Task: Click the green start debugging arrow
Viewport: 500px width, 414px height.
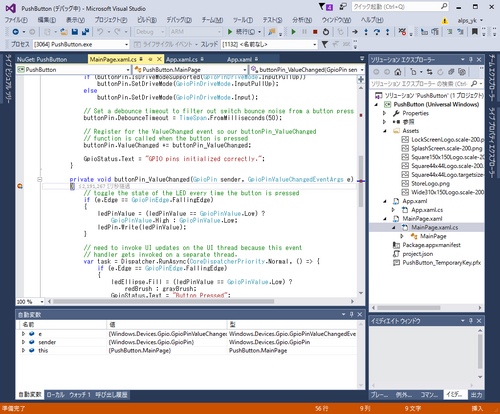Action: pyautogui.click(x=294, y=32)
